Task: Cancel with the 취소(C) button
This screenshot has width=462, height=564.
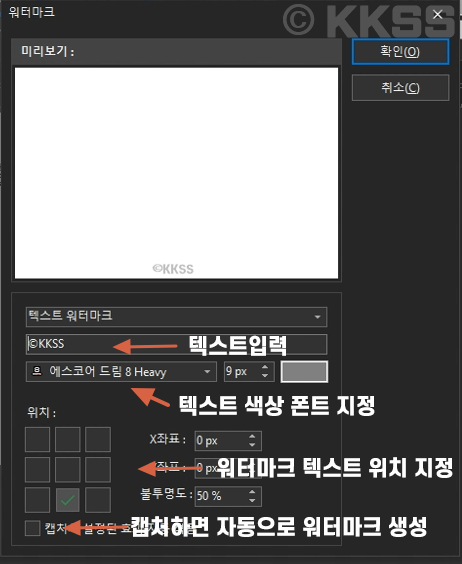Action: 400,87
